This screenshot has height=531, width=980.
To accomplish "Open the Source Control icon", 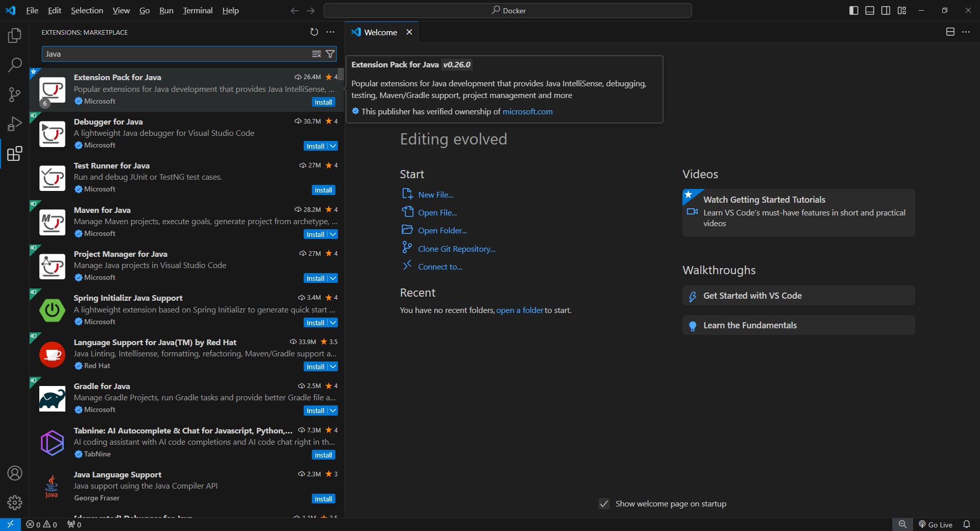I will pyautogui.click(x=15, y=94).
